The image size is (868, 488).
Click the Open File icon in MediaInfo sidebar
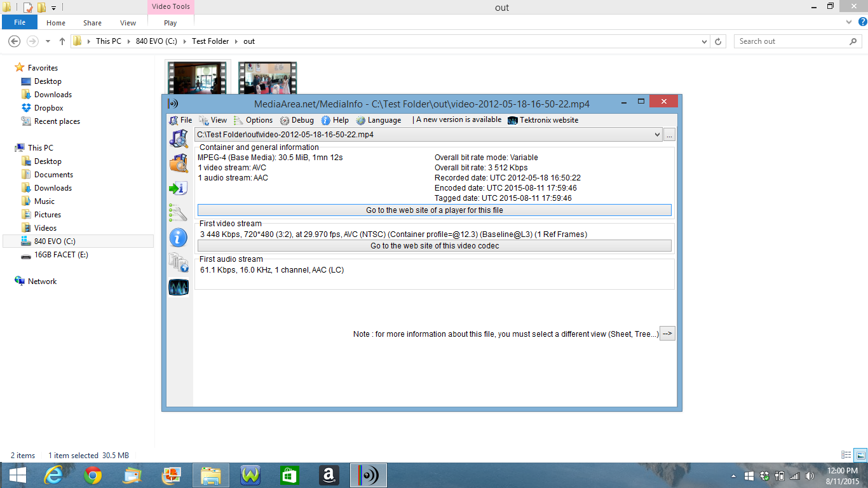pos(179,138)
